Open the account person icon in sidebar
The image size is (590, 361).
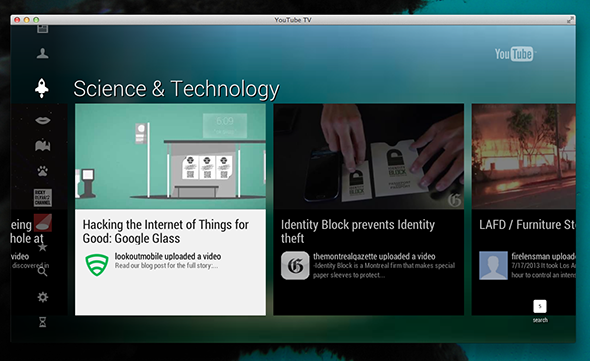pos(43,53)
